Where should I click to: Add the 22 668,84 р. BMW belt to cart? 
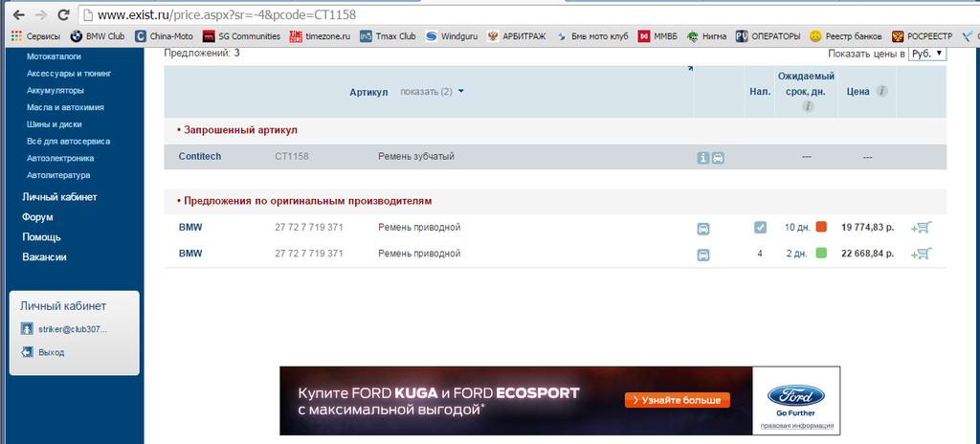point(922,254)
